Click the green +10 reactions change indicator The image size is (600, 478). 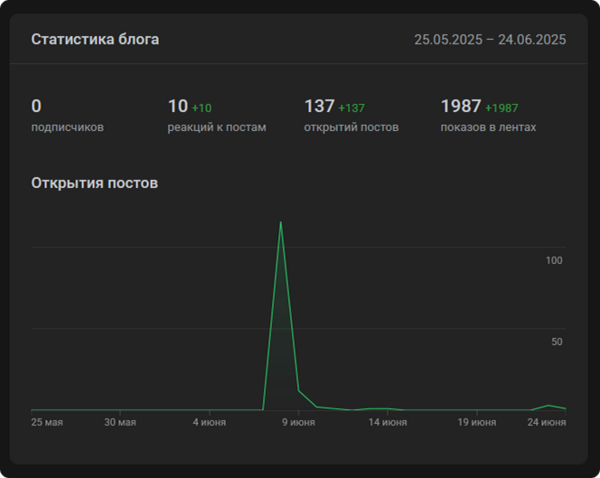click(x=202, y=107)
